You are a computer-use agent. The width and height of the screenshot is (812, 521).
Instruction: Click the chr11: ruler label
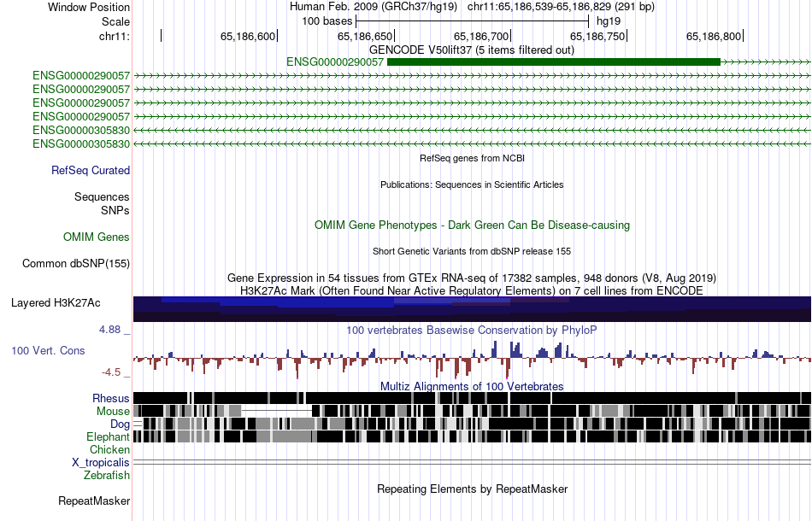coord(114,36)
